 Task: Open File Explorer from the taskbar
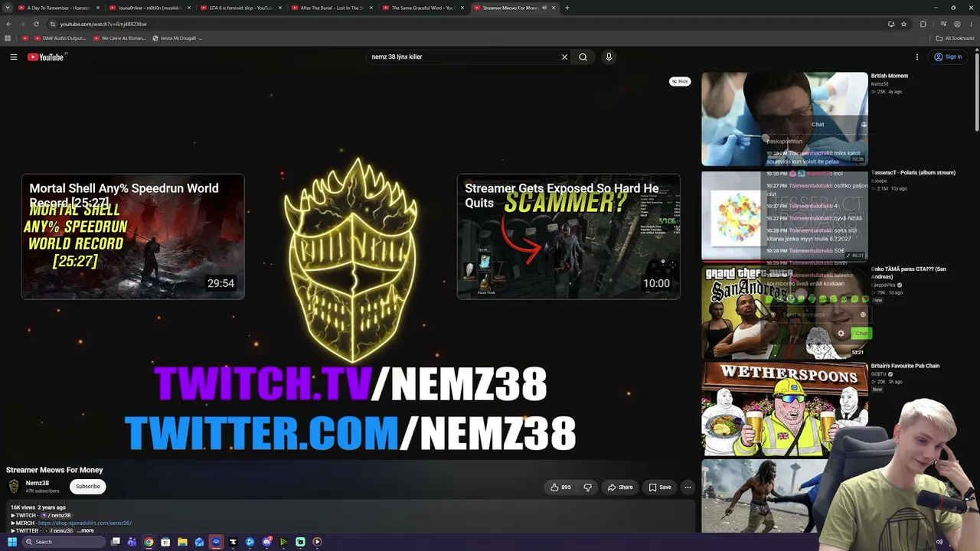pos(182,542)
